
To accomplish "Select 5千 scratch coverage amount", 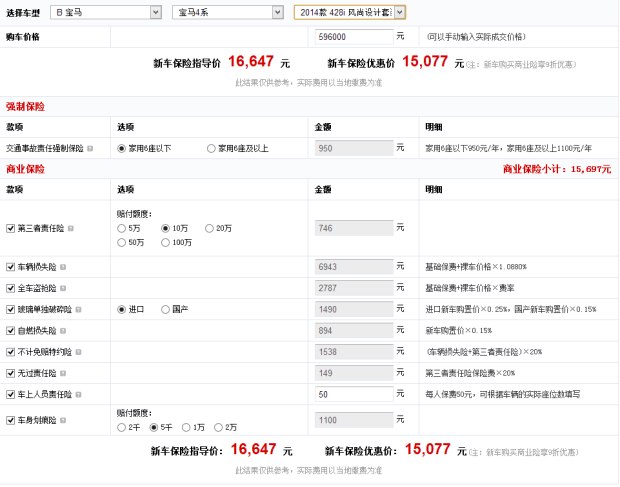I will [154, 428].
